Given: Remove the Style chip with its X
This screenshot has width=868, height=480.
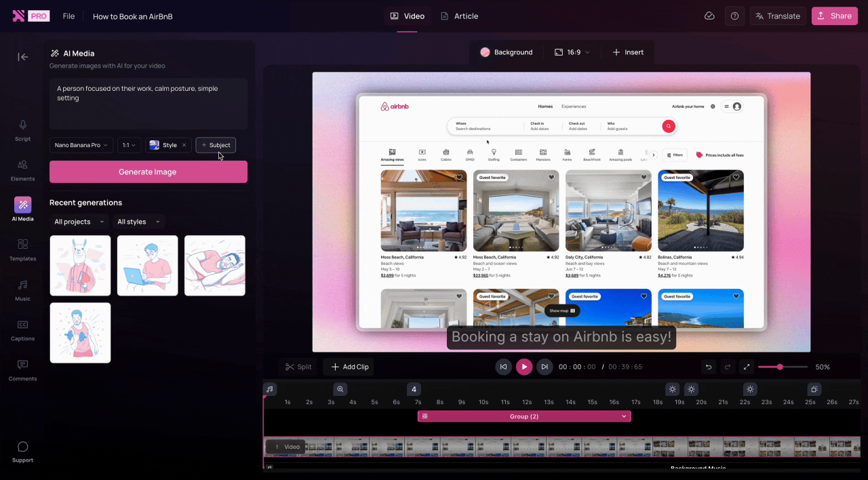Looking at the screenshot, I should pos(184,145).
